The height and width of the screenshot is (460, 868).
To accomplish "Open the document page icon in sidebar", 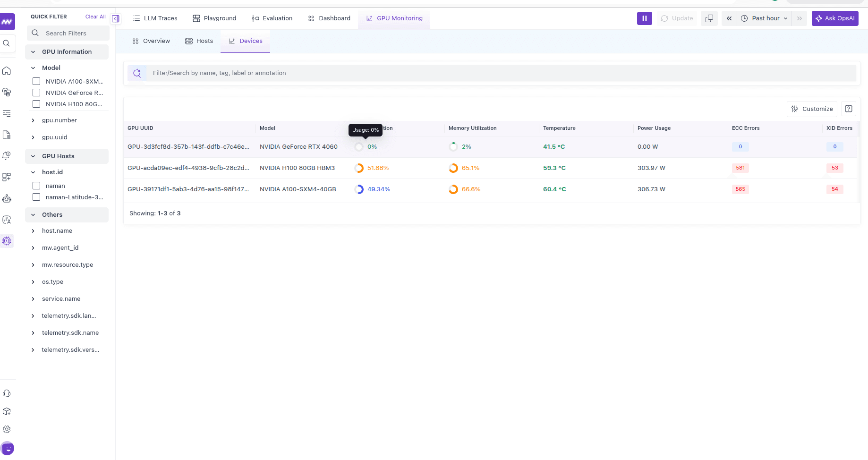I will point(7,135).
